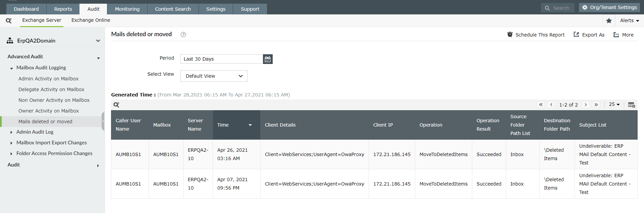
Task: Go to first page of results
Action: click(541, 104)
